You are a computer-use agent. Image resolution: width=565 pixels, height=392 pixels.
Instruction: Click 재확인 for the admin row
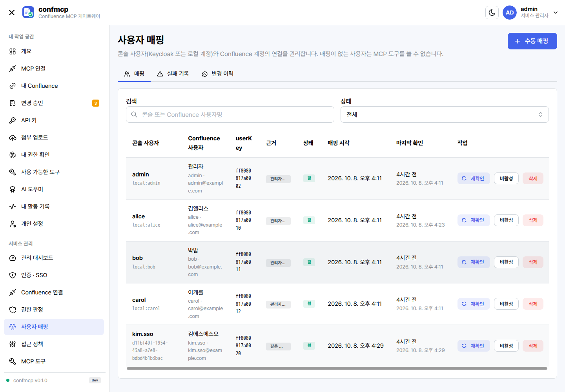(474, 178)
